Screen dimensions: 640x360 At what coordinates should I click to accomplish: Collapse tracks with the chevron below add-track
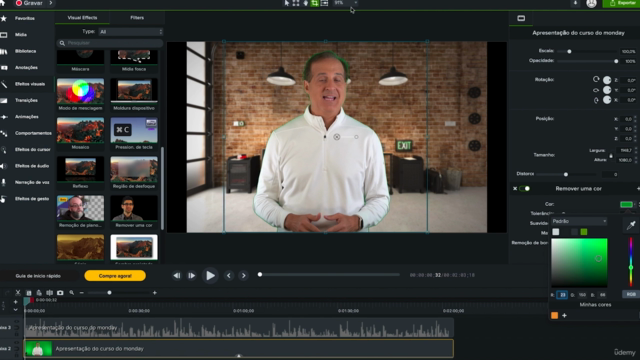[16, 310]
